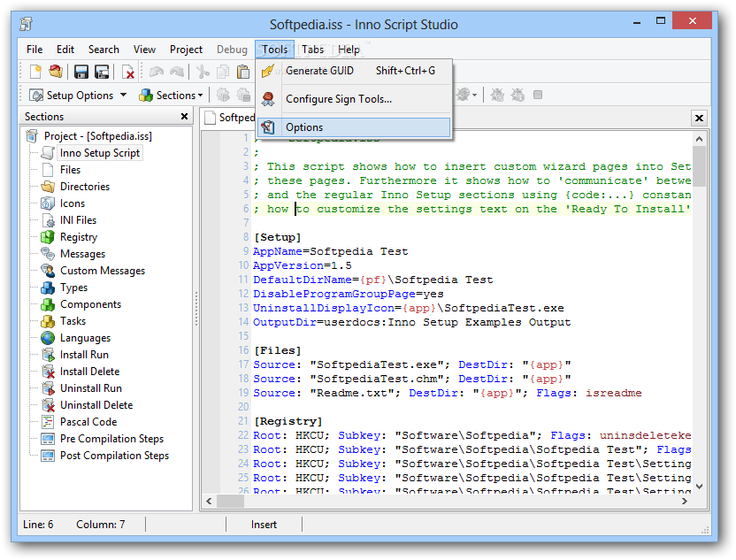The height and width of the screenshot is (560, 736).
Task: Click editor vertical scrollbar down arrow
Action: click(x=699, y=487)
